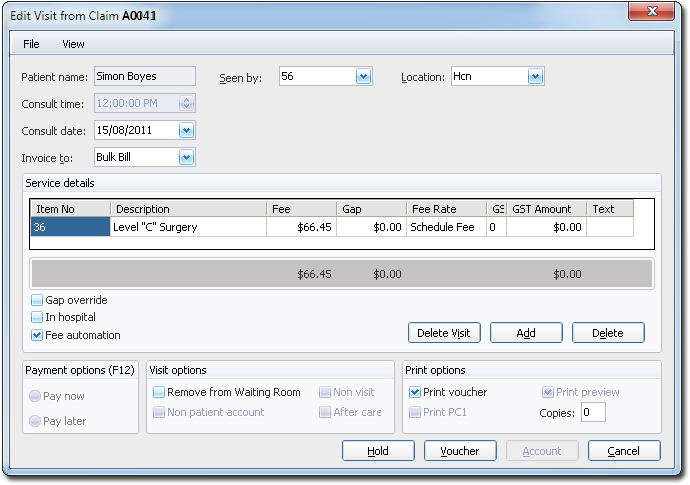
Task: Open the View menu
Action: pyautogui.click(x=73, y=44)
